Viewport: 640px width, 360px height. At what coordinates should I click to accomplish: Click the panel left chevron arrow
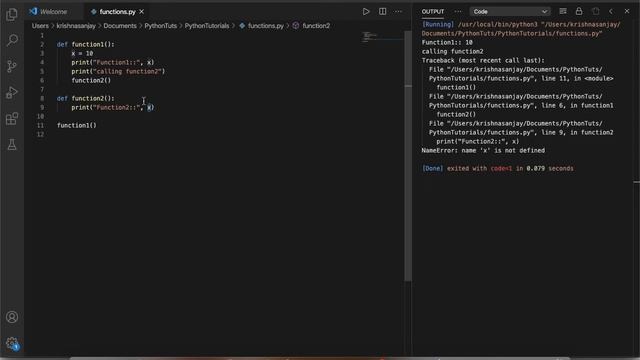611,11
